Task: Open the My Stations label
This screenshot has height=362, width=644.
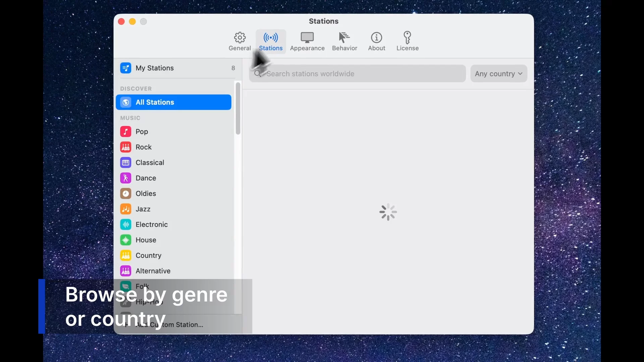Action: [155, 68]
